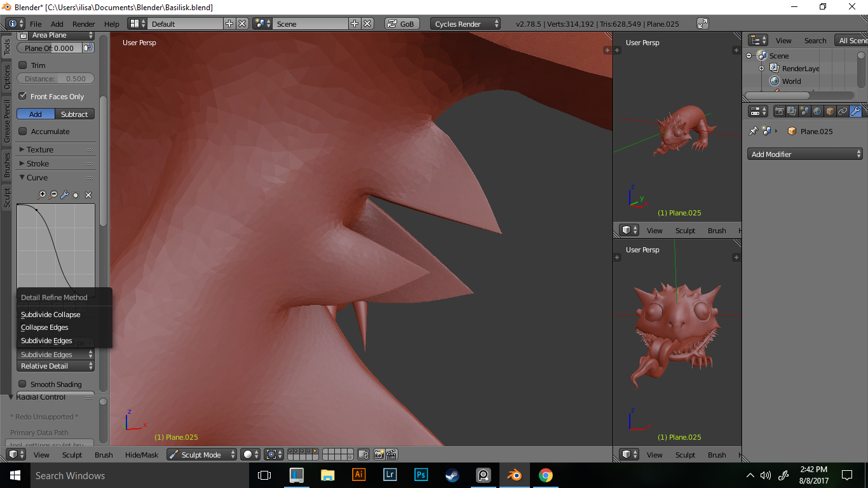
Task: Open the Cycles Render engine dropdown
Action: [465, 24]
